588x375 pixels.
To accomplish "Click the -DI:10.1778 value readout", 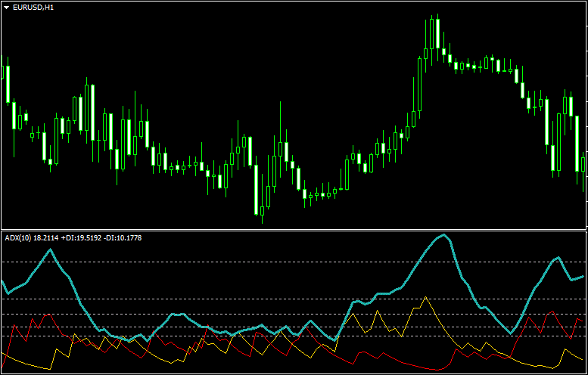I will 123,238.
